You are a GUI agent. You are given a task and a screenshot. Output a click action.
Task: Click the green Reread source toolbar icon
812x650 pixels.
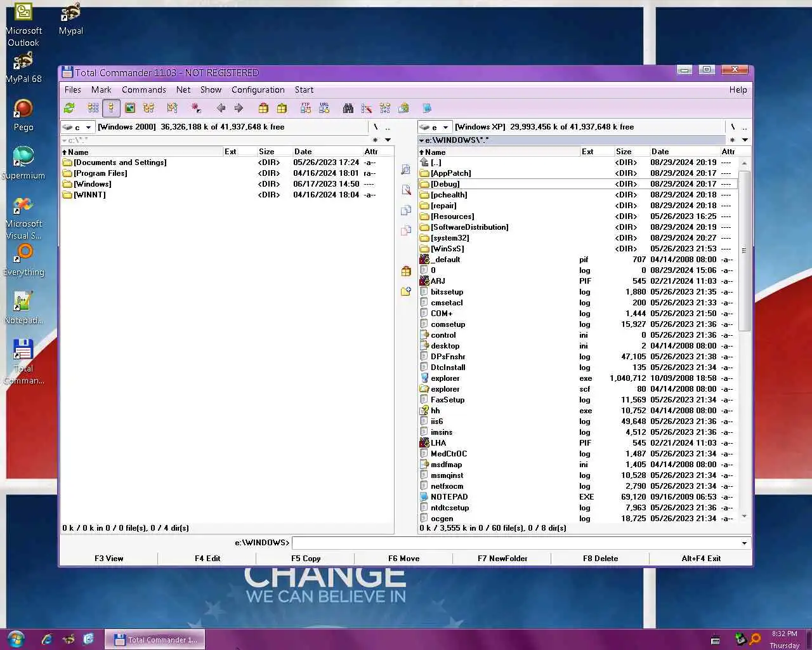69,108
